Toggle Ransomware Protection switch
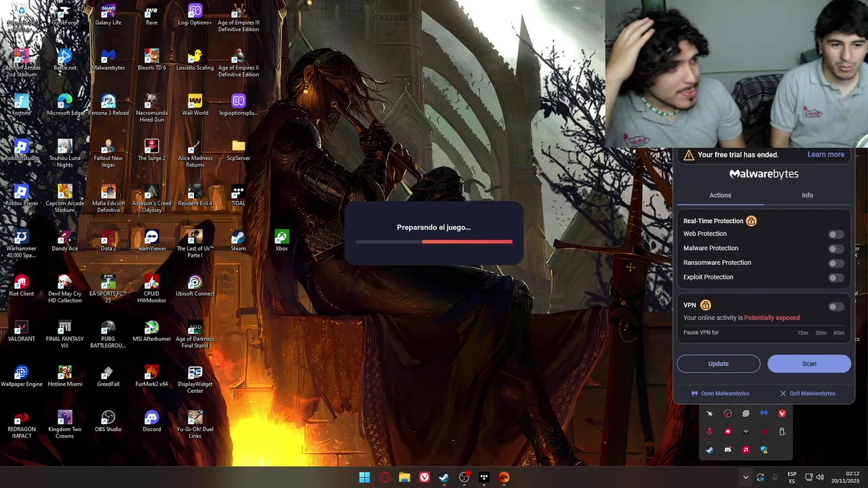The image size is (868, 488). [836, 263]
